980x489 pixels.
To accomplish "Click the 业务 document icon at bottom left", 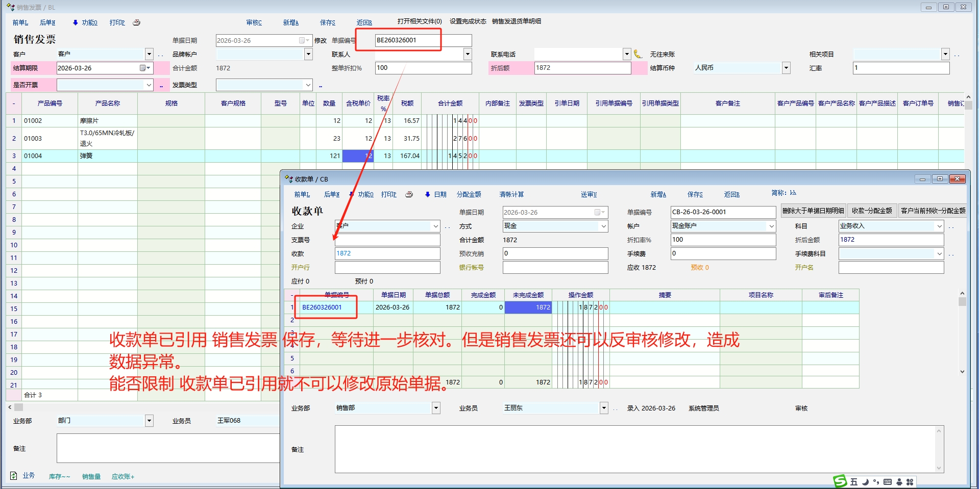I will 14,476.
